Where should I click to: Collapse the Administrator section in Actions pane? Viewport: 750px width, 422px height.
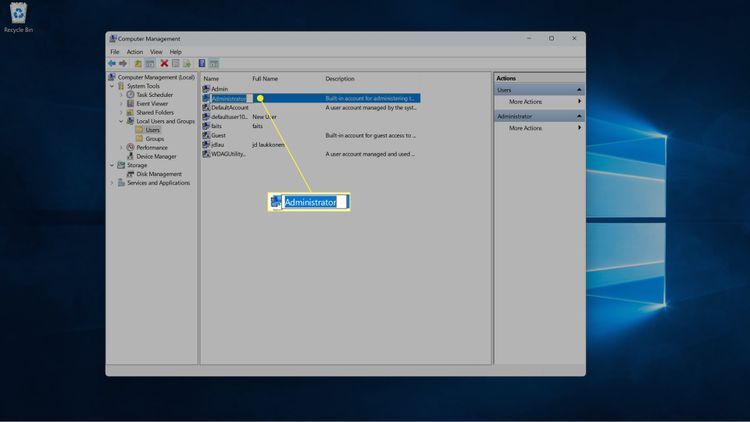click(579, 116)
